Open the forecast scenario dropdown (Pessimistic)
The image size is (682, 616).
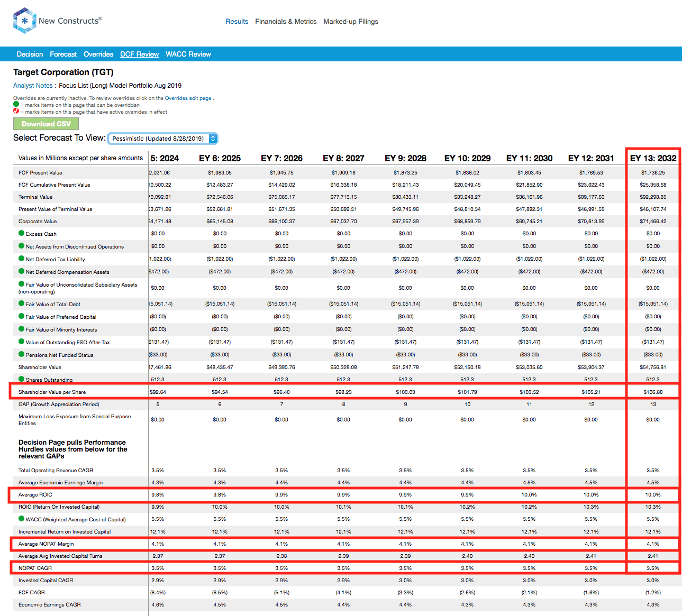pos(162,139)
